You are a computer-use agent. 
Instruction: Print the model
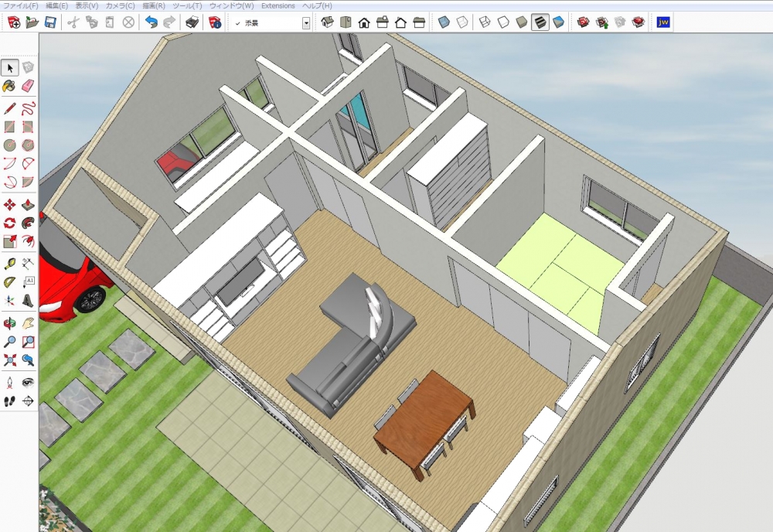(x=192, y=22)
